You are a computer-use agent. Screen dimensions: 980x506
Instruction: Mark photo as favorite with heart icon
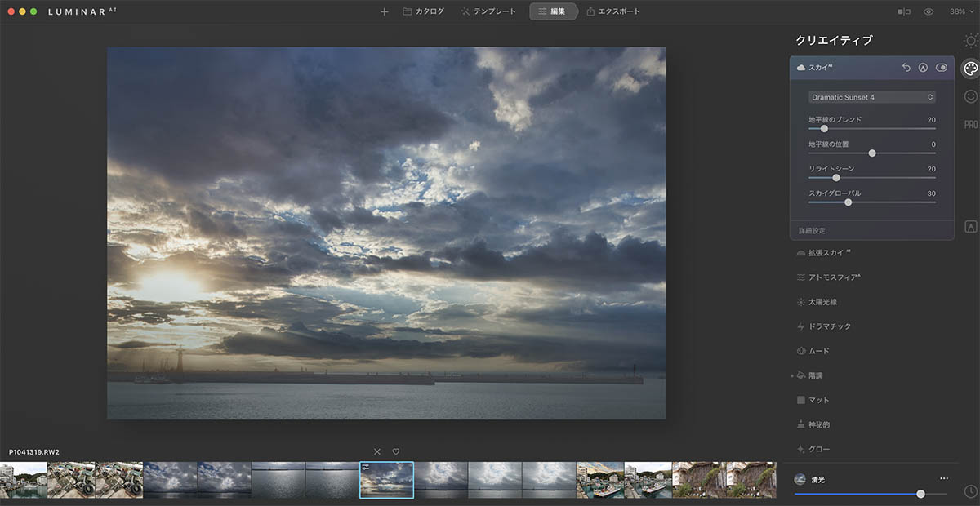(x=396, y=451)
